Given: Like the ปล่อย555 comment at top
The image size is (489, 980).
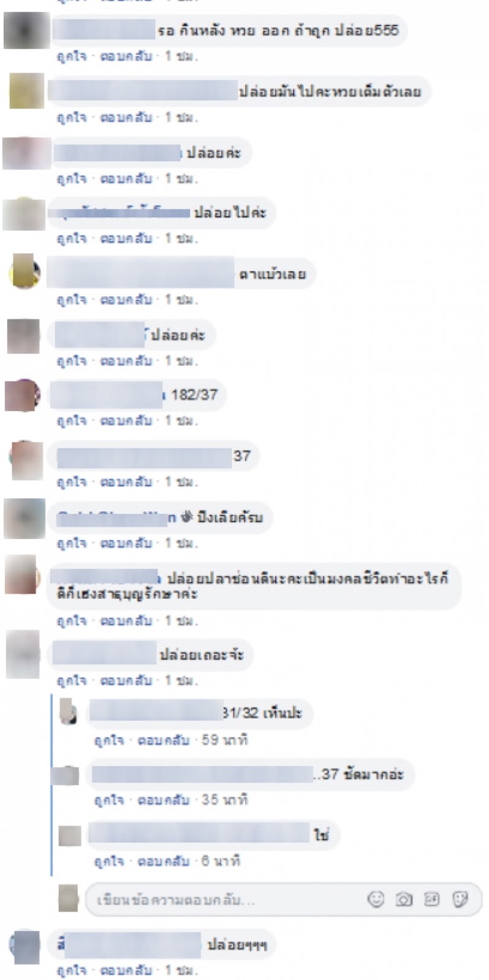Looking at the screenshot, I should coord(72,56).
